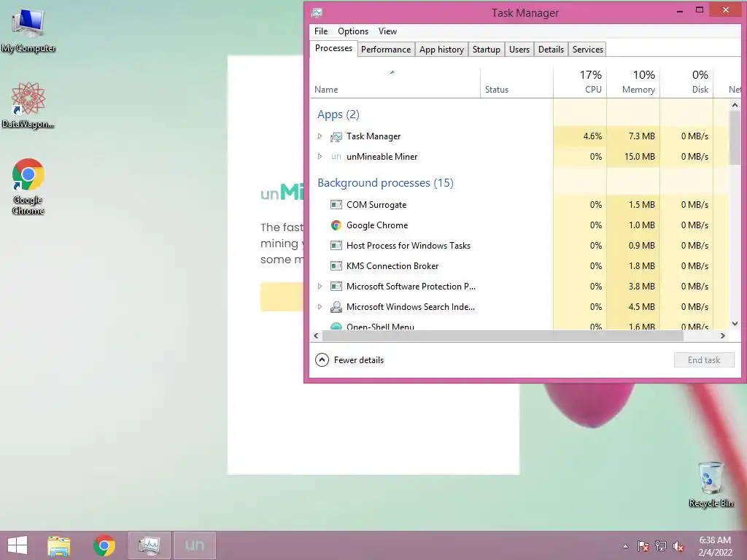Viewport: 747px width, 560px height.
Task: Sort by the Status column header
Action: (517, 83)
